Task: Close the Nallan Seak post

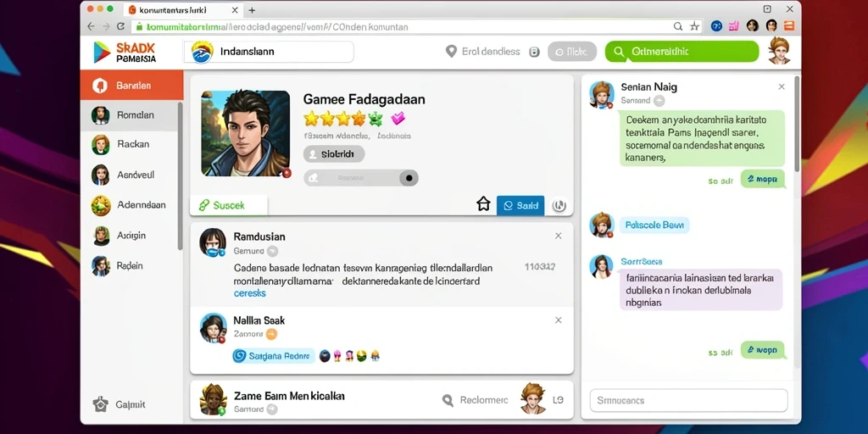Action: (558, 320)
